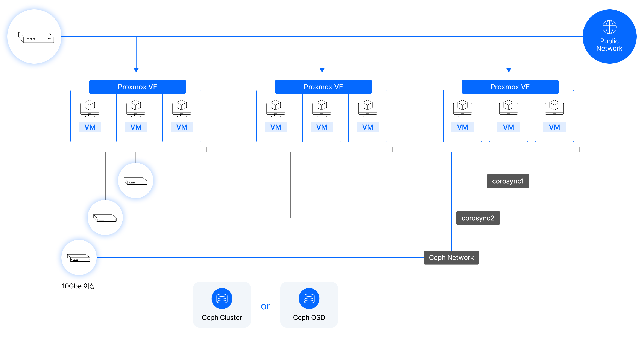Image resolution: width=644 pixels, height=337 pixels.
Task: Click the Ceph OSD database icon
Action: 309,299
